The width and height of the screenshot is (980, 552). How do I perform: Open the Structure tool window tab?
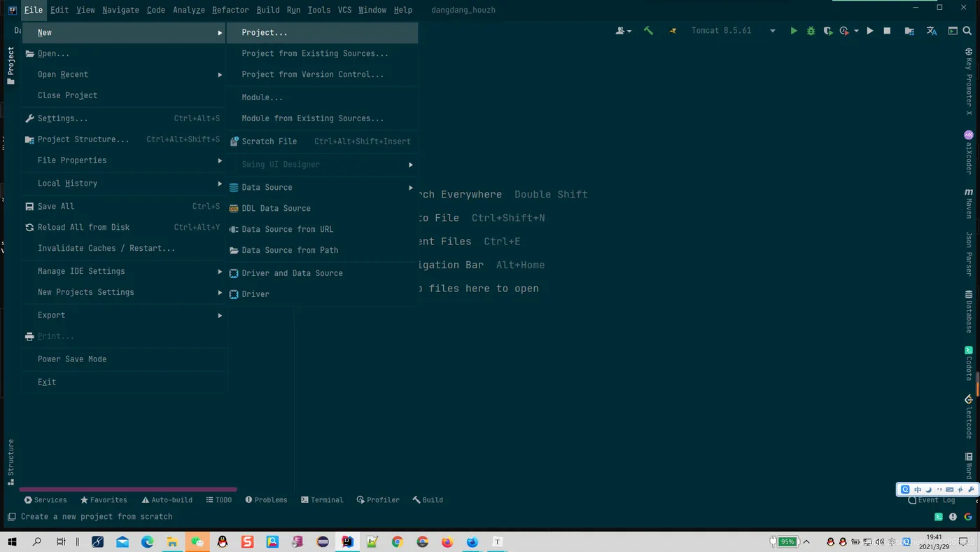click(10, 462)
